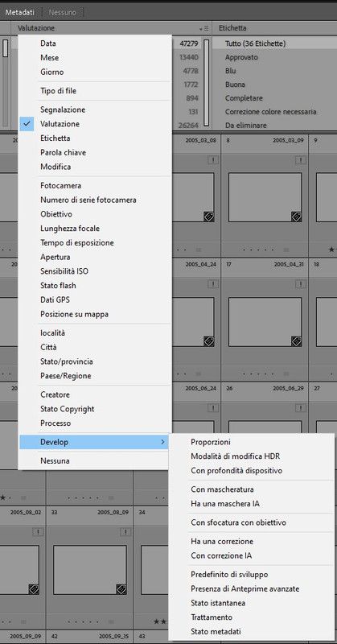Switch to the Metadati filter tab
The width and height of the screenshot is (337, 644).
pyautogui.click(x=19, y=12)
